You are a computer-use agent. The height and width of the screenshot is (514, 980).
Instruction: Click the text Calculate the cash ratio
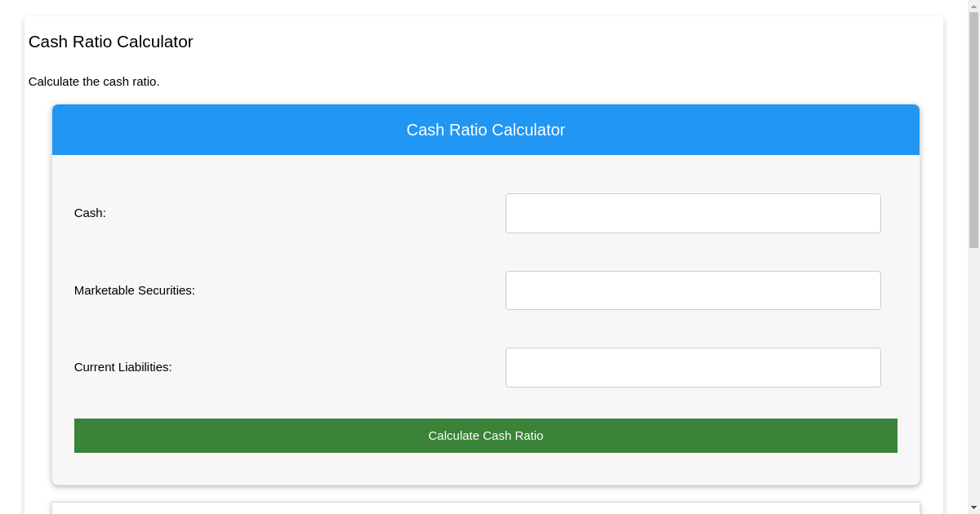click(94, 82)
